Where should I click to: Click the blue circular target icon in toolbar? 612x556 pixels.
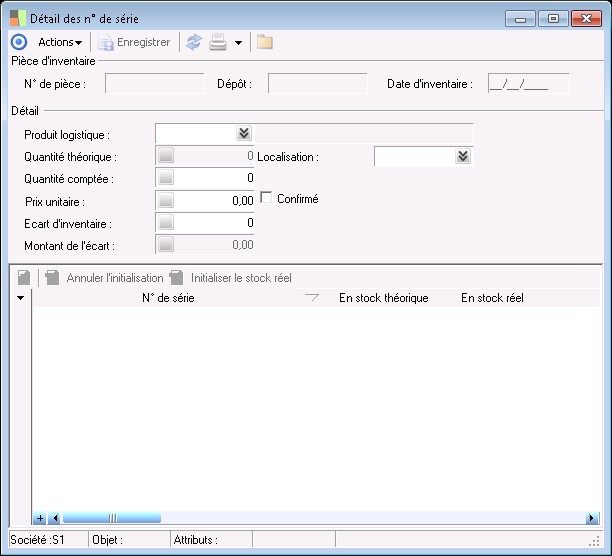pos(19,42)
